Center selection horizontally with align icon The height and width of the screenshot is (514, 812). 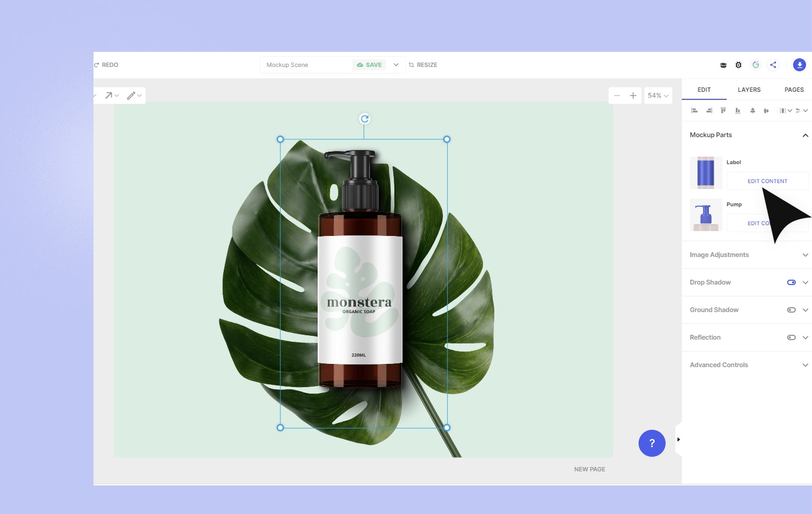pos(752,111)
